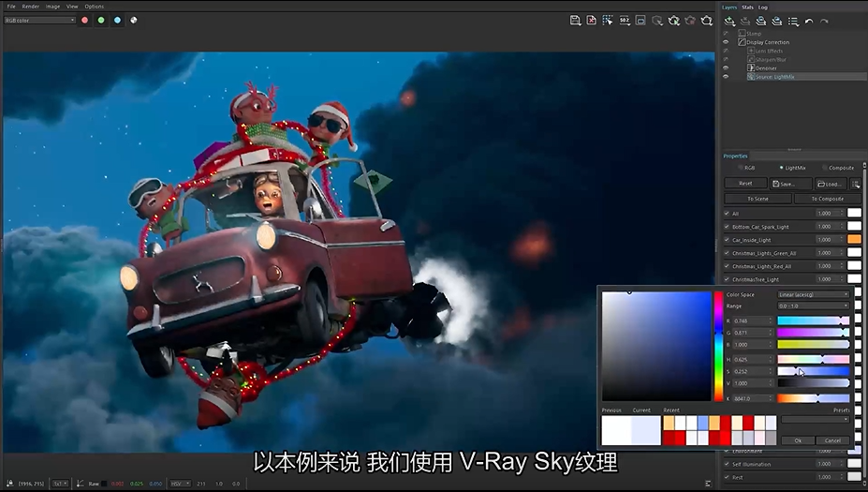
Task: Show the Lens Effects layer
Action: 726,51
